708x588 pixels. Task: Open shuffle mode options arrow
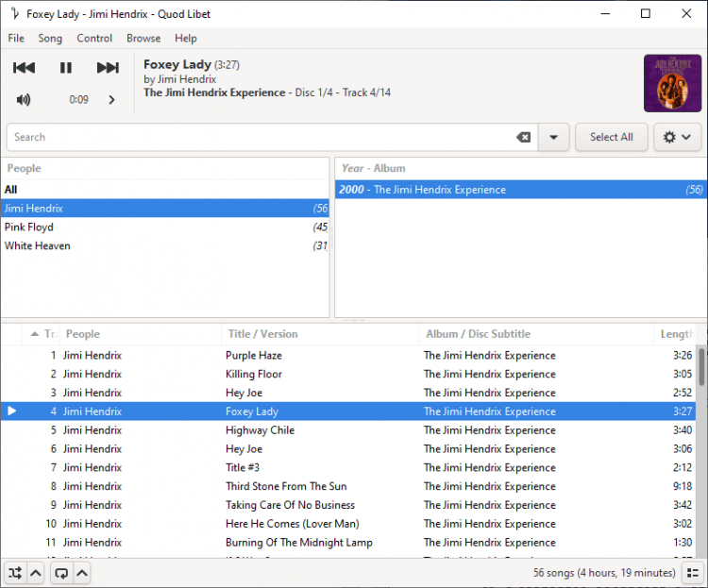coord(36,573)
